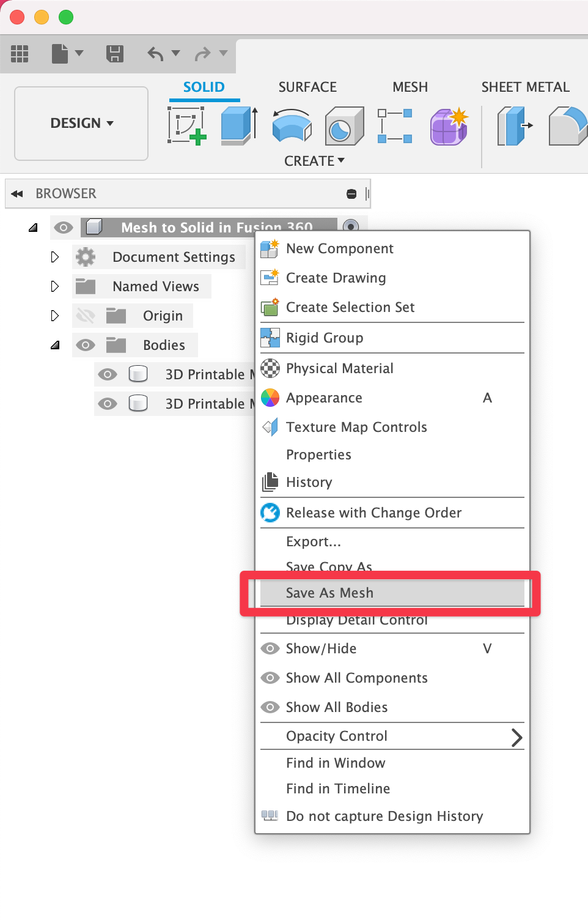Expand the Named Views node
This screenshot has width=588, height=920.
[55, 286]
